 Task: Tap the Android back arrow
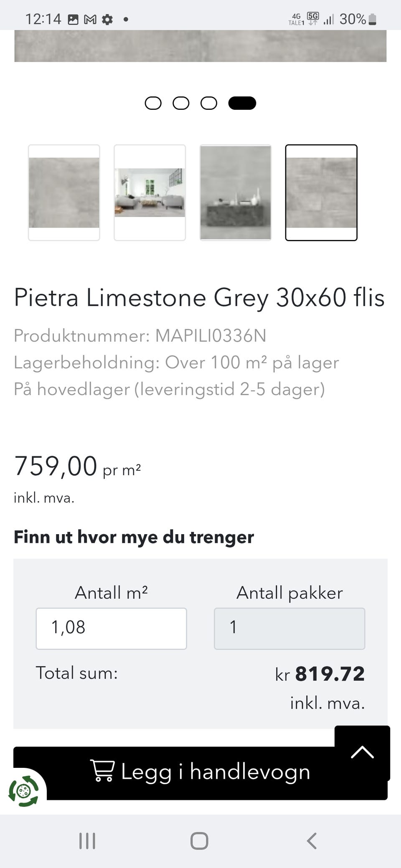pyautogui.click(x=312, y=841)
